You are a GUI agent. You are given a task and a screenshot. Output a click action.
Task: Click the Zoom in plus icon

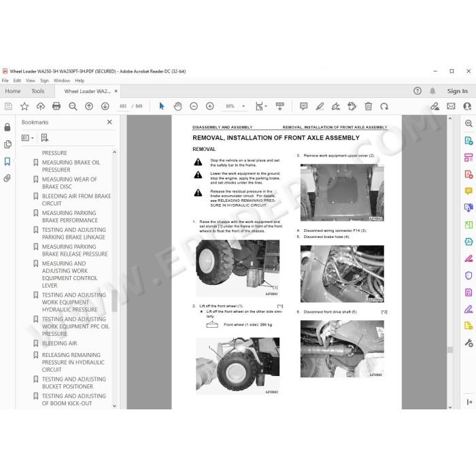point(209,106)
